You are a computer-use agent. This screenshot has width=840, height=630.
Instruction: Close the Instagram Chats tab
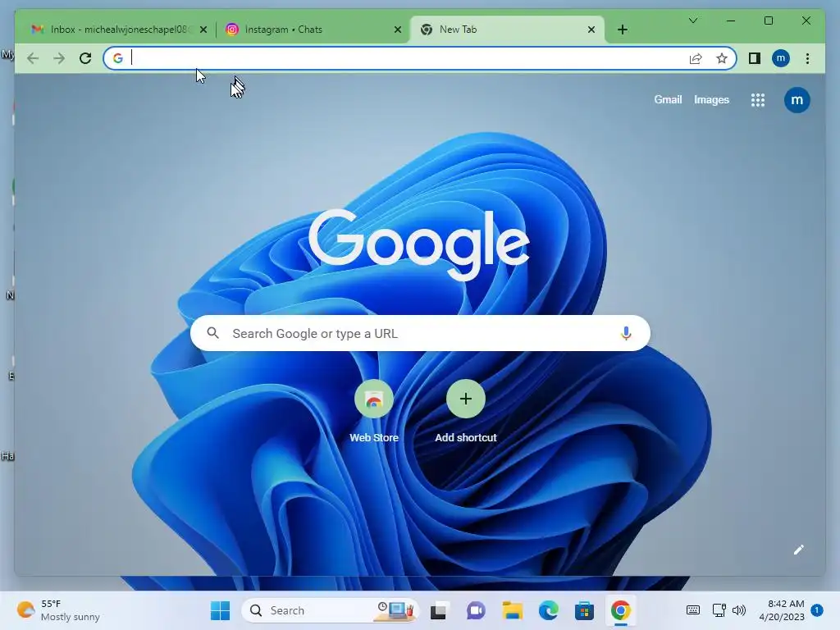398,30
